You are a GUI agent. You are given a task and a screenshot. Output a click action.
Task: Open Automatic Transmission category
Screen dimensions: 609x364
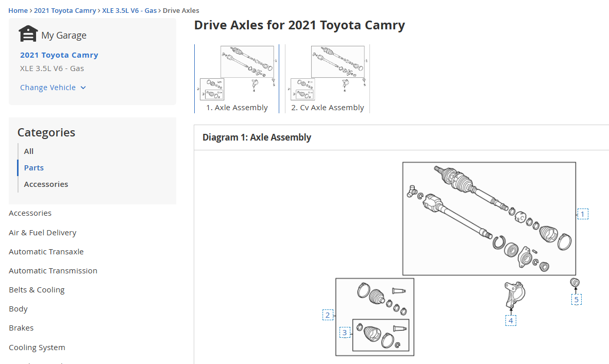click(x=53, y=270)
